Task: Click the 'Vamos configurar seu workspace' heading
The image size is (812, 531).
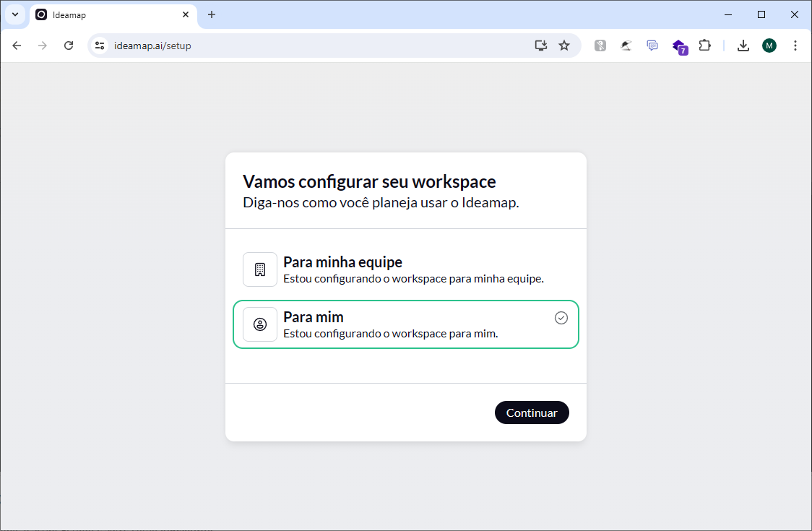Action: point(369,181)
